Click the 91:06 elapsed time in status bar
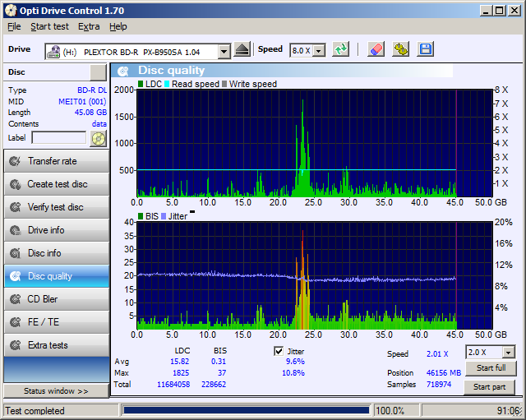Screen dimensions: 526x420 (508, 411)
